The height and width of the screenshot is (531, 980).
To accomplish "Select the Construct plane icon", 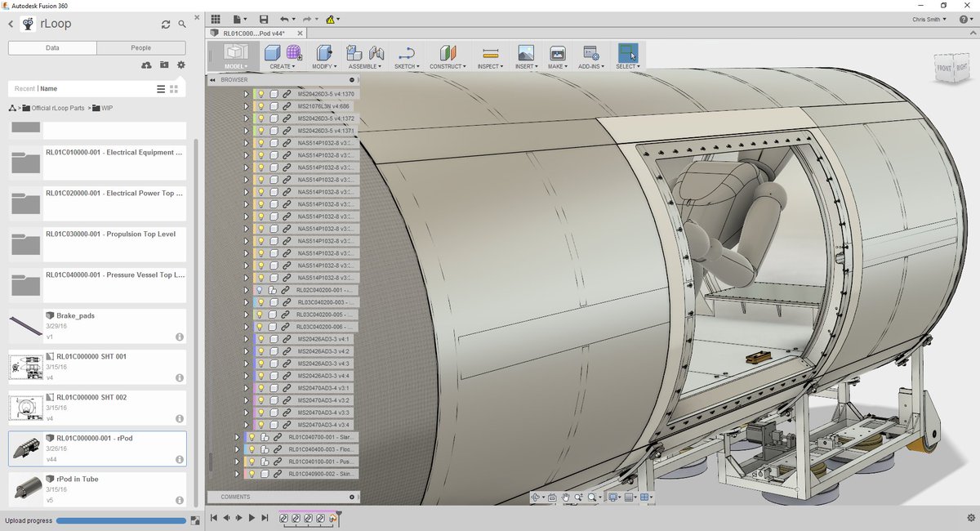I will pos(447,53).
